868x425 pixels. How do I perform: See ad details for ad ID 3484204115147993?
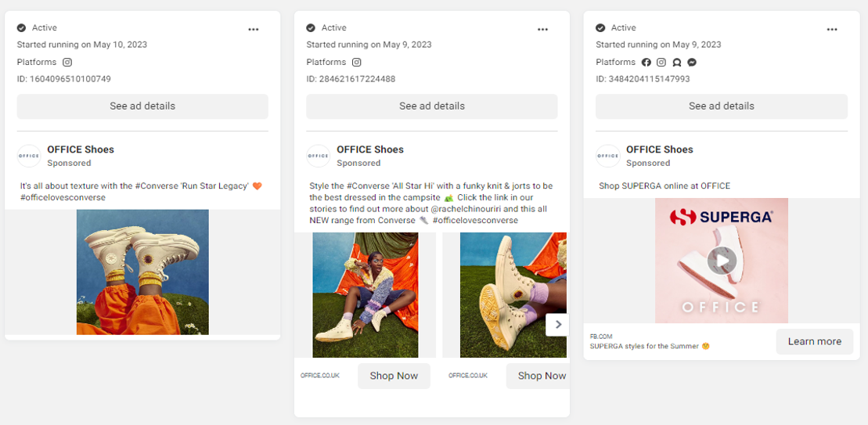coord(722,106)
